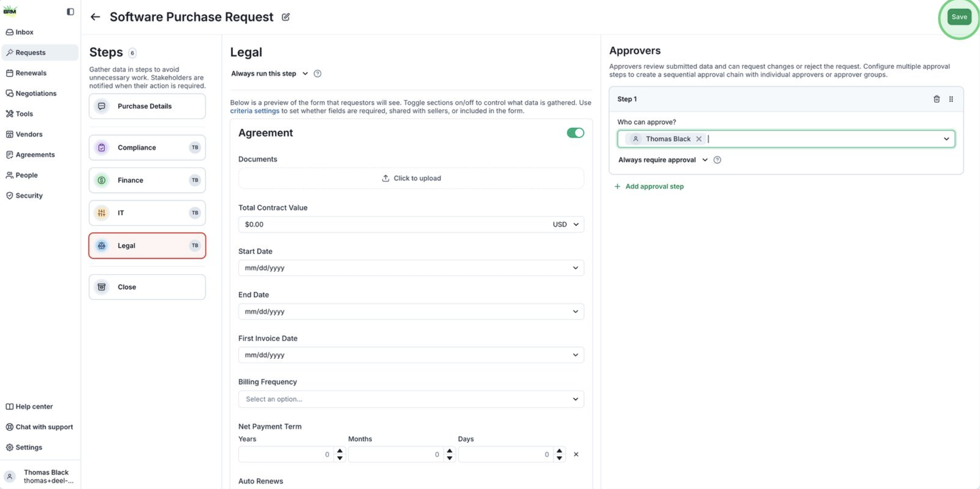Open Chat with support

40,427
